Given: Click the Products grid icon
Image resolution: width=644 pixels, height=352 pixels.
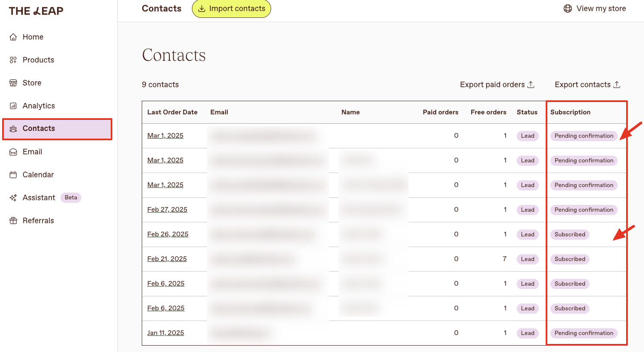Looking at the screenshot, I should click(13, 60).
